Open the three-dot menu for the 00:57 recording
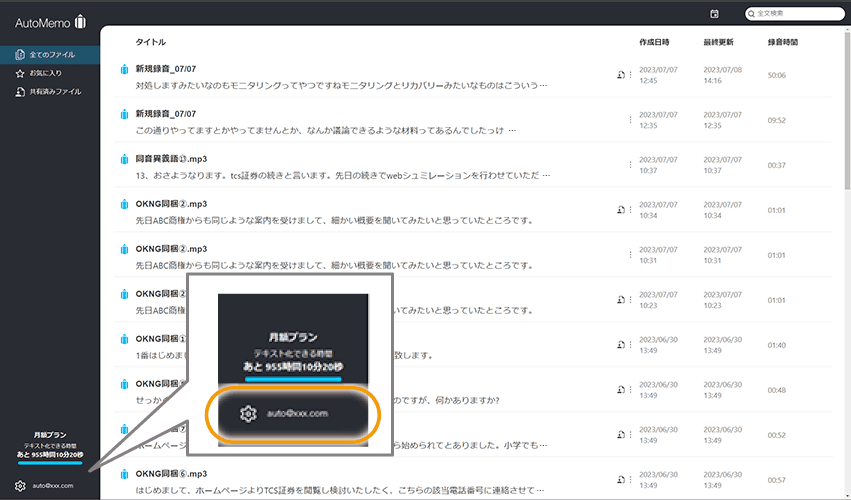The height and width of the screenshot is (500, 851). coord(630,478)
